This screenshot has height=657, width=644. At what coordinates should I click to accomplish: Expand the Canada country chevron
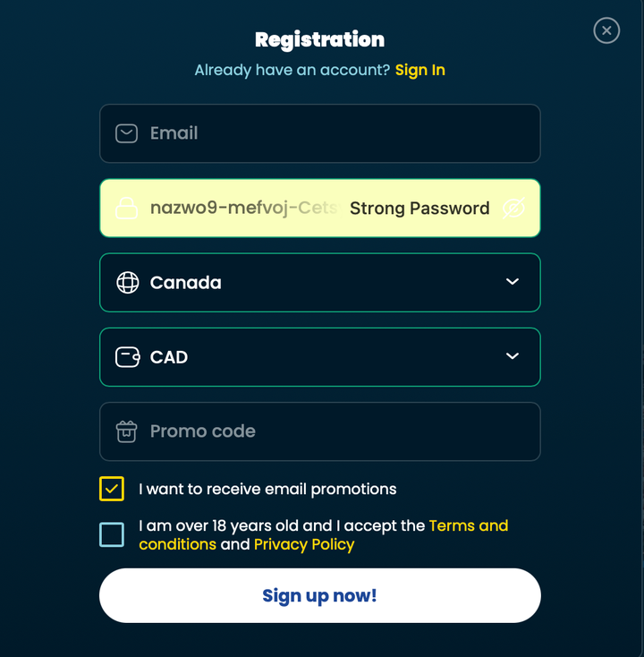pyautogui.click(x=513, y=282)
